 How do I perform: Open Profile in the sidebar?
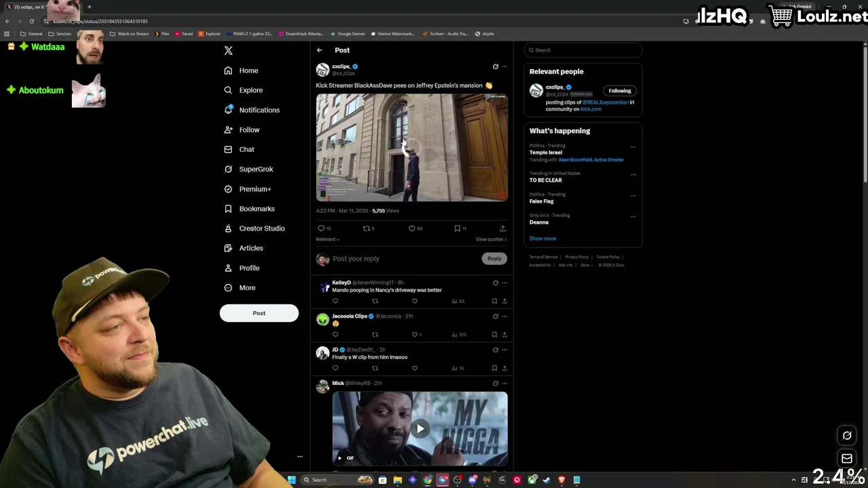point(241,268)
